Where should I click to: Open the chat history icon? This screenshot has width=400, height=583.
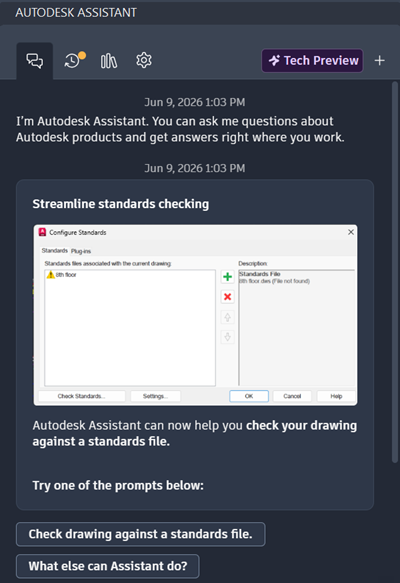click(74, 60)
